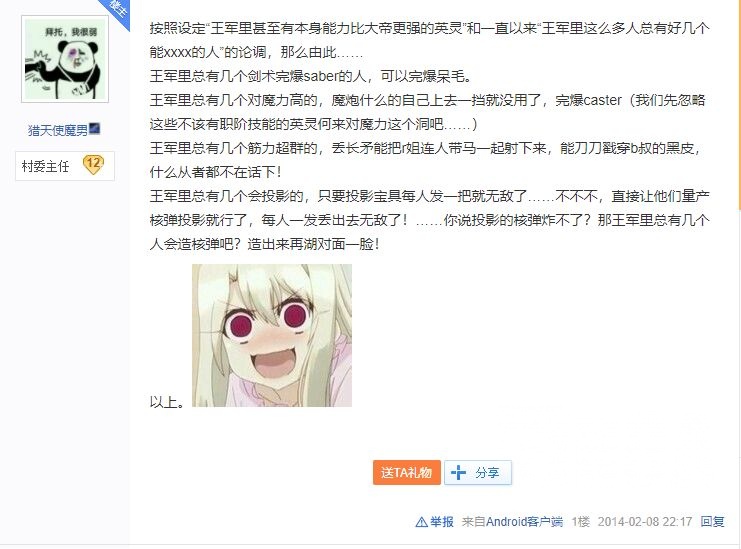Click the post timestamp 2014-02-08 22:17
The image size is (741, 549).
[645, 522]
